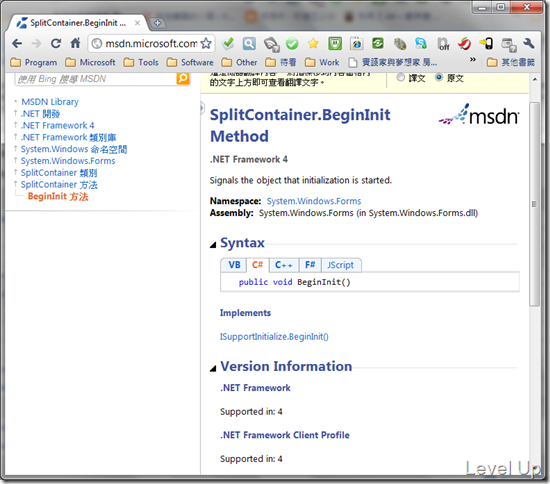
Task: Collapse the Syntax section
Action: tap(213, 244)
